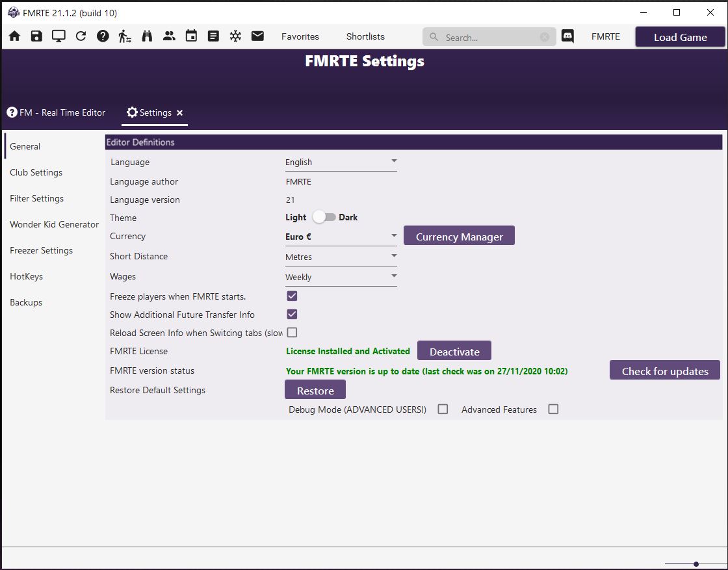Switch to FM - Real Time Editor tab
This screenshot has height=570, width=728.
point(57,112)
